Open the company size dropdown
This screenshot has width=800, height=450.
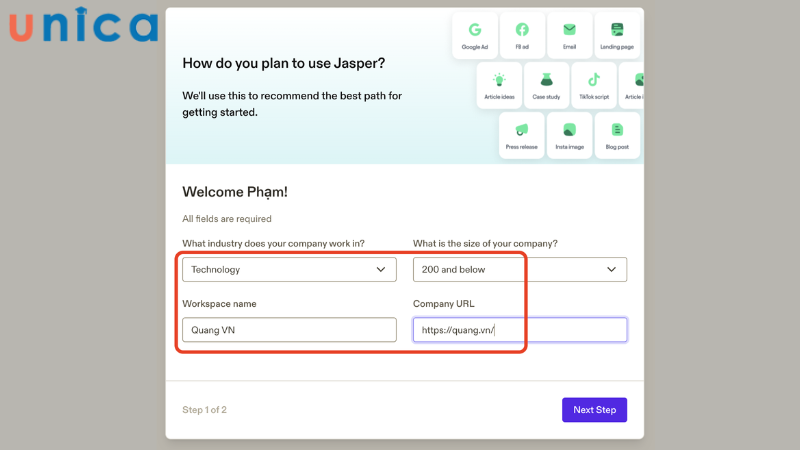point(520,269)
